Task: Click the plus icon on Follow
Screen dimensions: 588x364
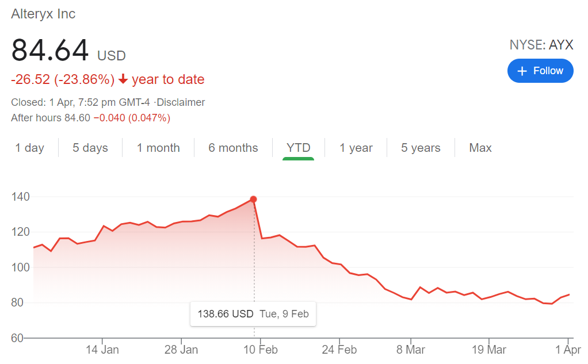Action: coord(522,71)
